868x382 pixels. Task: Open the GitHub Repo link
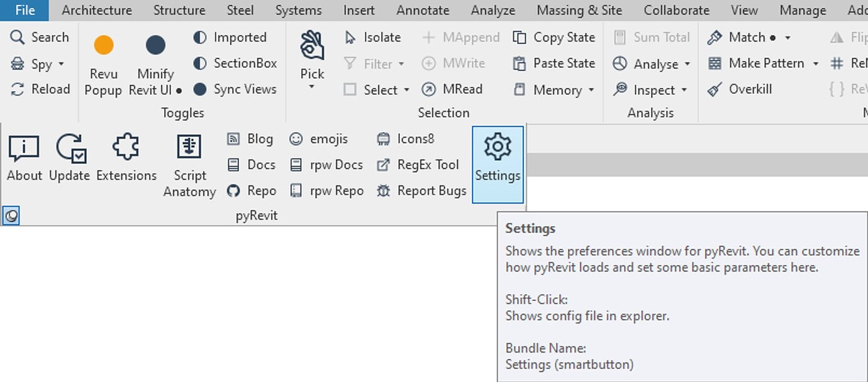point(251,190)
